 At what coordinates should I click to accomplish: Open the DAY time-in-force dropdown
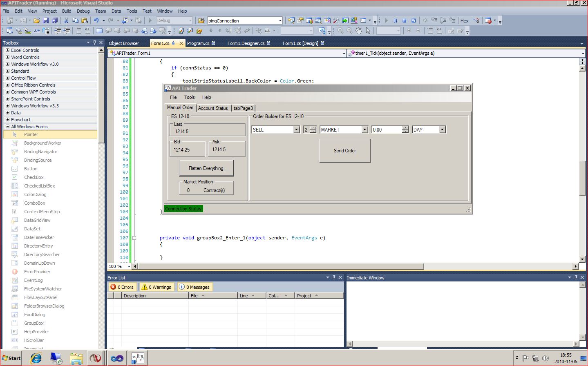[442, 129]
